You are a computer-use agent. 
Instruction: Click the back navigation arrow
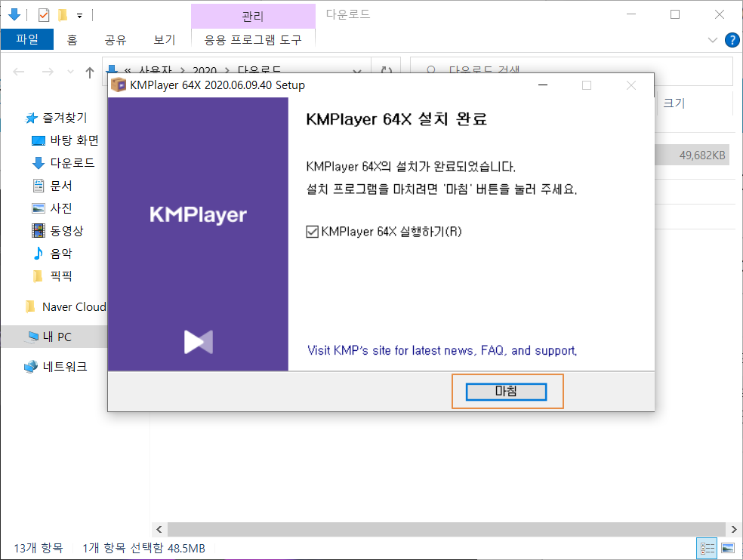tap(19, 72)
